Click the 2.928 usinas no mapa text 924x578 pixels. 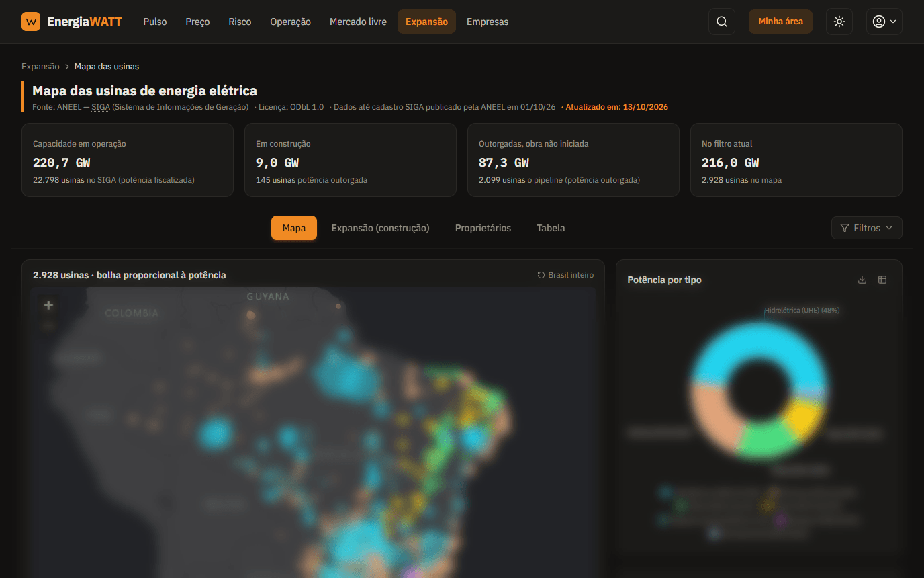point(741,180)
